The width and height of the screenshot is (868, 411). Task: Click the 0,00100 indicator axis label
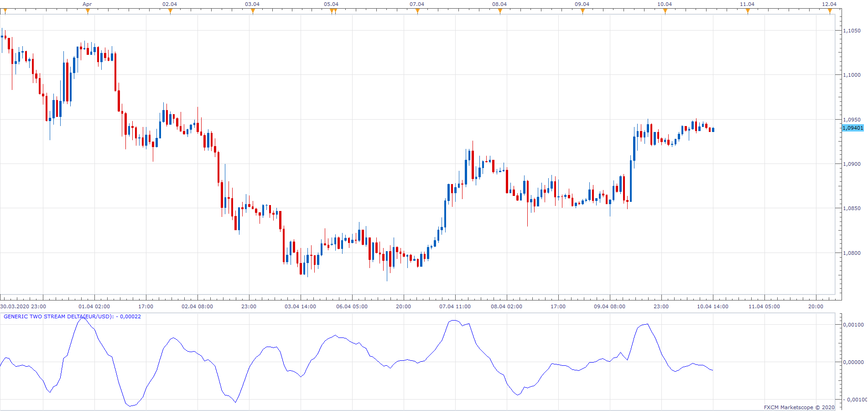[x=853, y=325]
